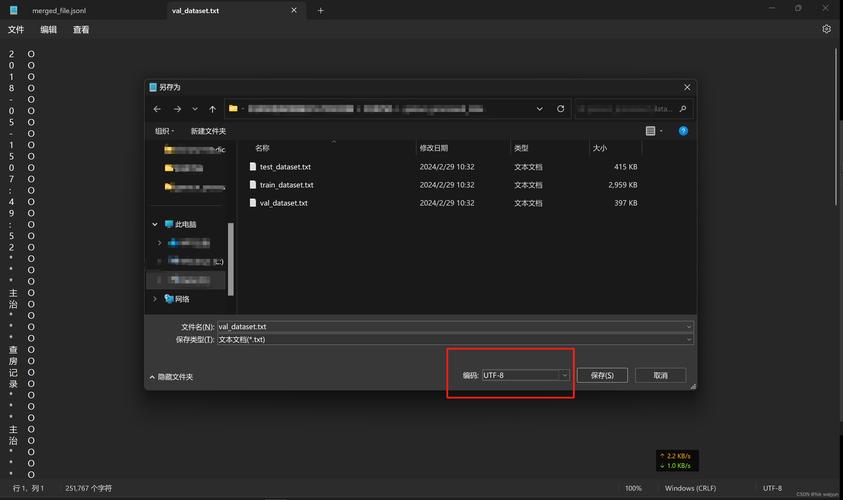
Task: Click the search magnifier in folder search box
Action: click(685, 109)
